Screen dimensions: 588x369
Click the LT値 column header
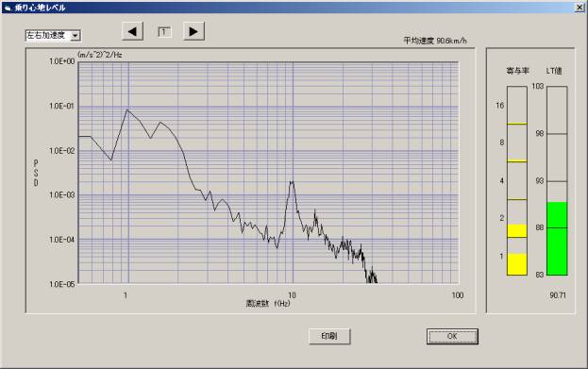point(554,71)
